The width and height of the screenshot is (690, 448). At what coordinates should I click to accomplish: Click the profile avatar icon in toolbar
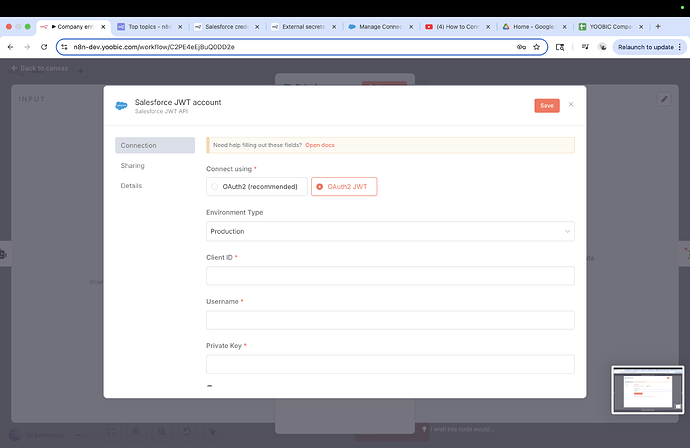[x=602, y=47]
